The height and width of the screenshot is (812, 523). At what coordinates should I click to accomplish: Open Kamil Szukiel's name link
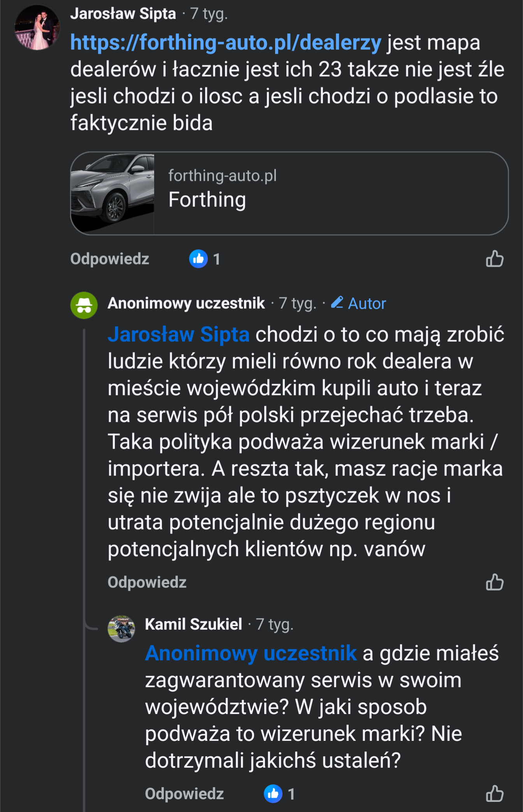click(193, 624)
